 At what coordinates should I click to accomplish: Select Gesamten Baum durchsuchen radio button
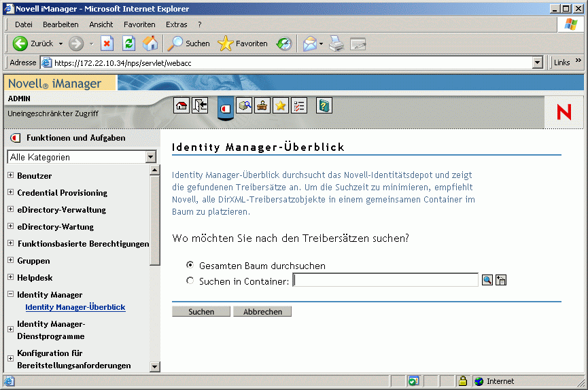[x=190, y=265]
